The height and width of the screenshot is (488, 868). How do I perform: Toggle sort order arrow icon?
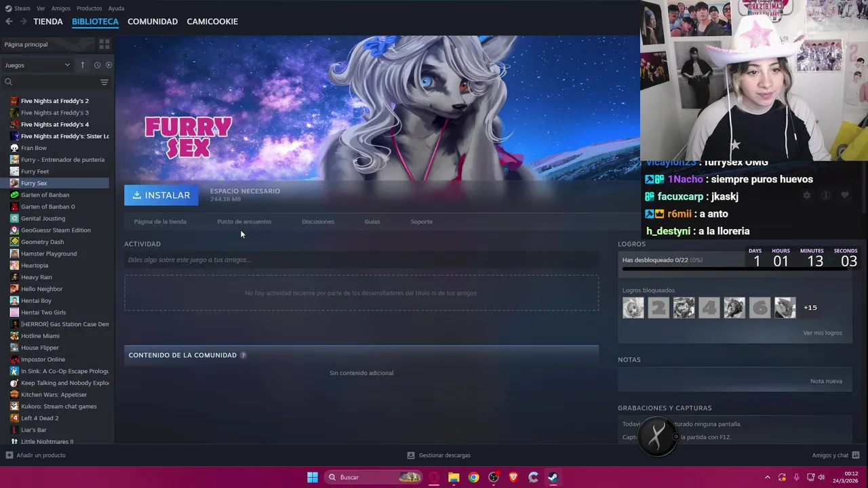coord(83,65)
